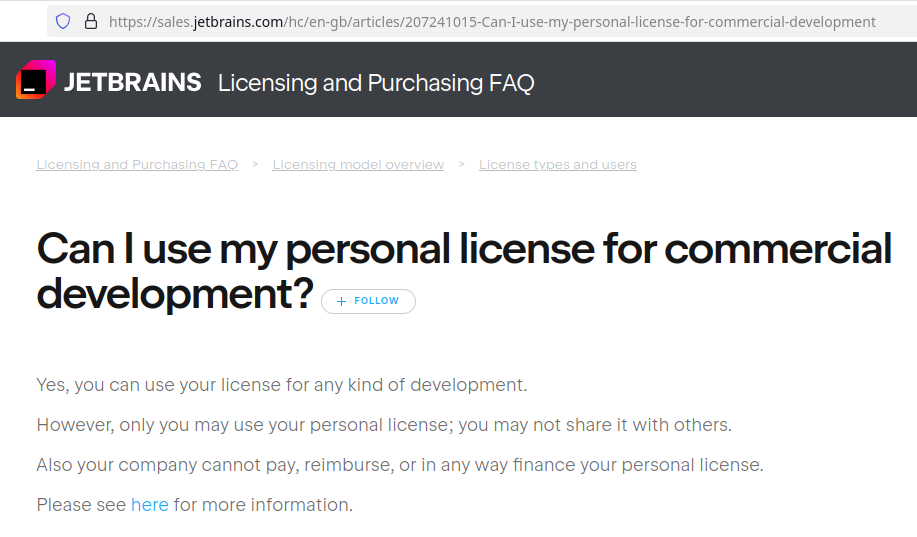Focus the browser address bar URL
Image resolution: width=917 pixels, height=537 pixels.
[x=492, y=22]
